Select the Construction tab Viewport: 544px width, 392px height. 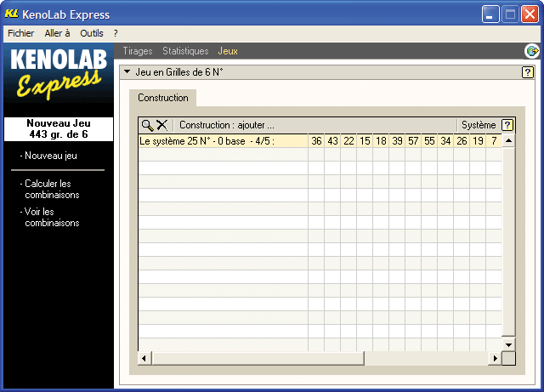163,98
